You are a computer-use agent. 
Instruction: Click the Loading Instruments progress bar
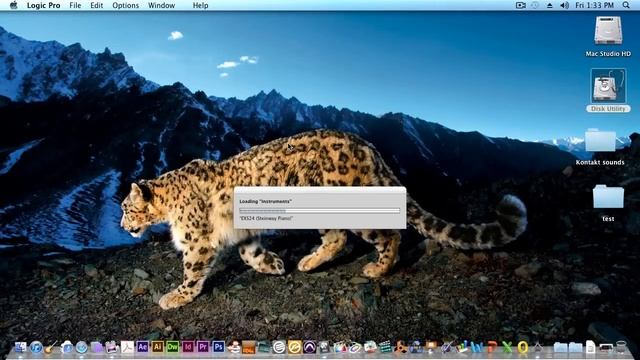click(320, 211)
